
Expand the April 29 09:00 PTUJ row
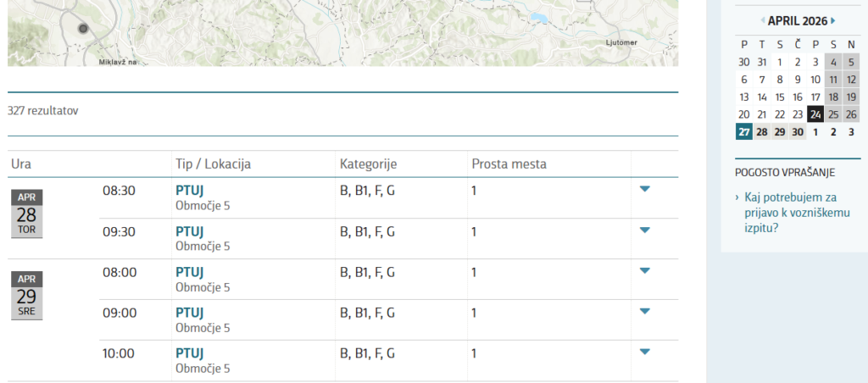[x=644, y=311]
